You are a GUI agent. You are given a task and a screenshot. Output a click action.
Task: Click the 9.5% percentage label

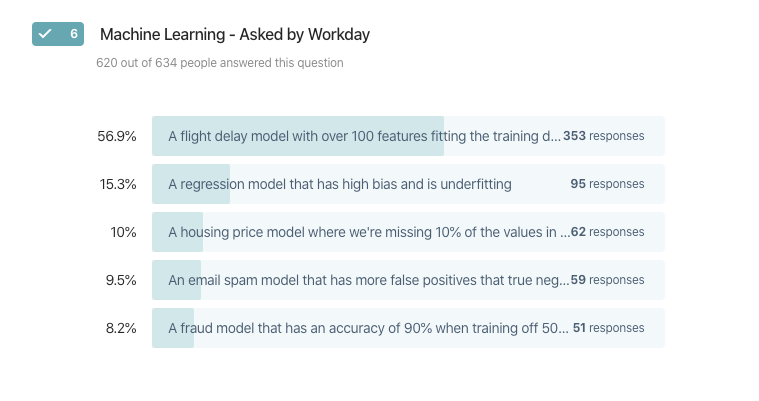click(121, 280)
